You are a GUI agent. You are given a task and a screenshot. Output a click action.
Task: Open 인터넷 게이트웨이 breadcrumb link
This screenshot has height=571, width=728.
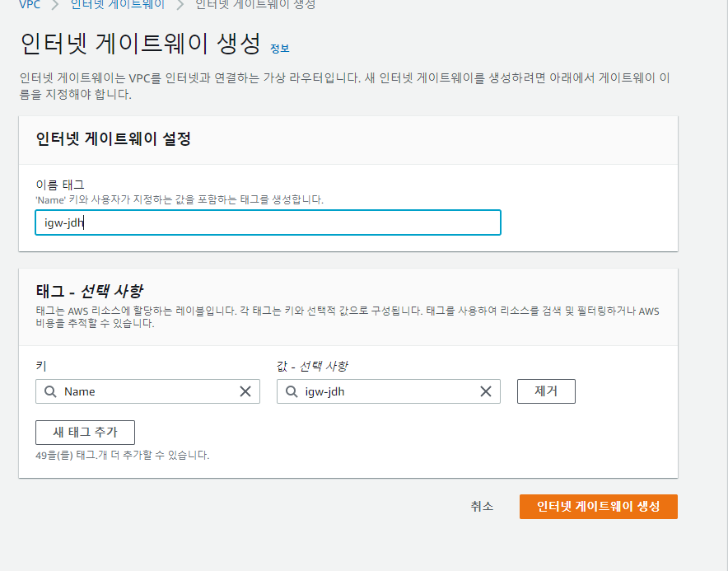(x=118, y=5)
